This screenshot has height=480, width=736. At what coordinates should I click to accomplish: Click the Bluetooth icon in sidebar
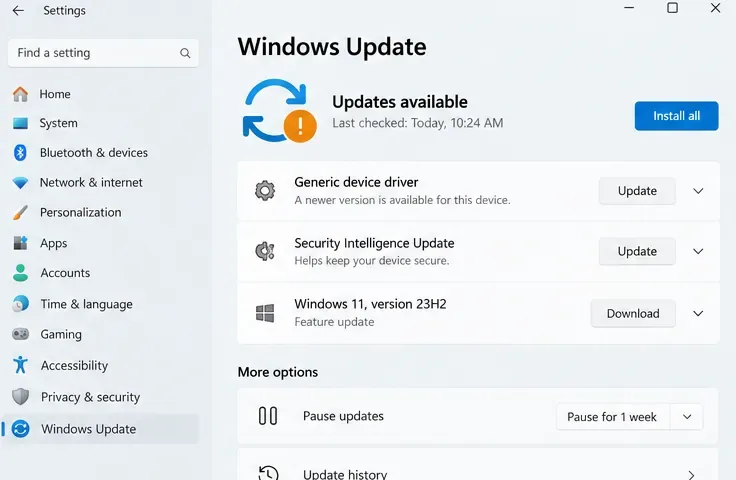click(x=20, y=152)
